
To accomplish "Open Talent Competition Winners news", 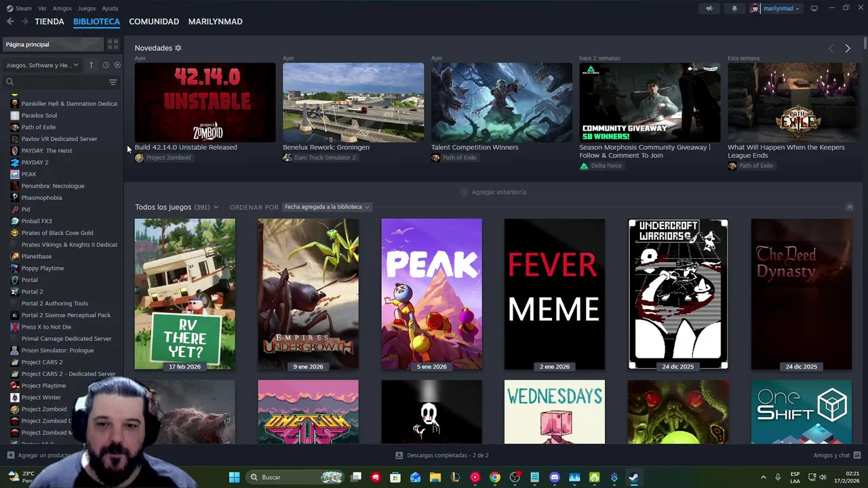I will [x=502, y=102].
